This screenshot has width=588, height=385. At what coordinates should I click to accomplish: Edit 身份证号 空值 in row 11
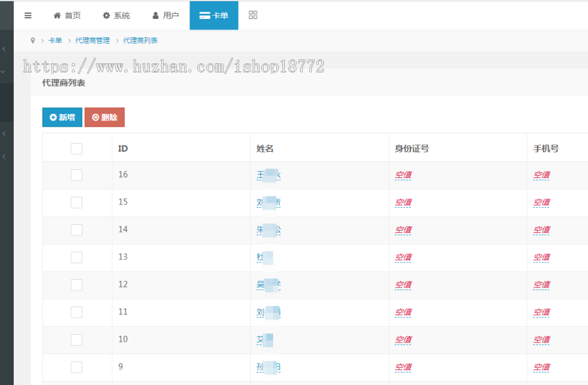tap(403, 312)
